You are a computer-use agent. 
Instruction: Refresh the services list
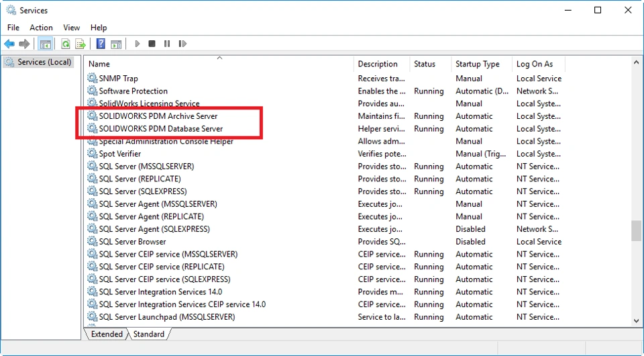[65, 44]
